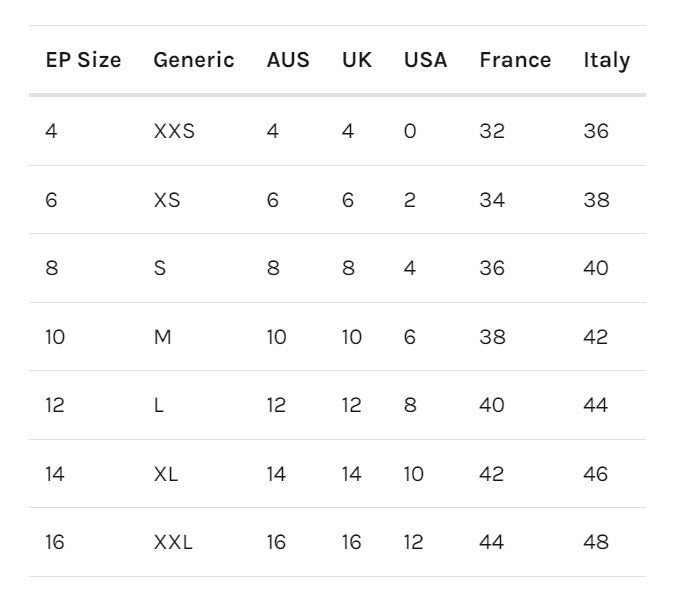
Task: Select the USA column header
Action: point(425,60)
